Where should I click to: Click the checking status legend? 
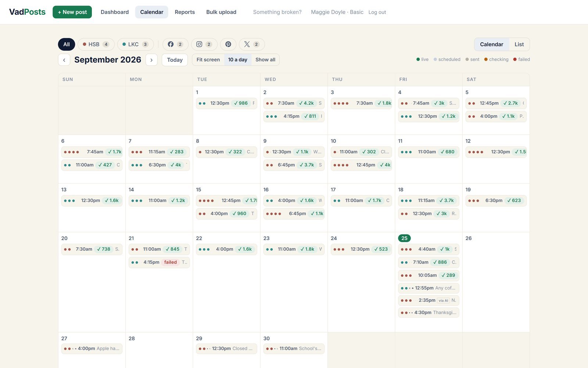[x=496, y=59]
